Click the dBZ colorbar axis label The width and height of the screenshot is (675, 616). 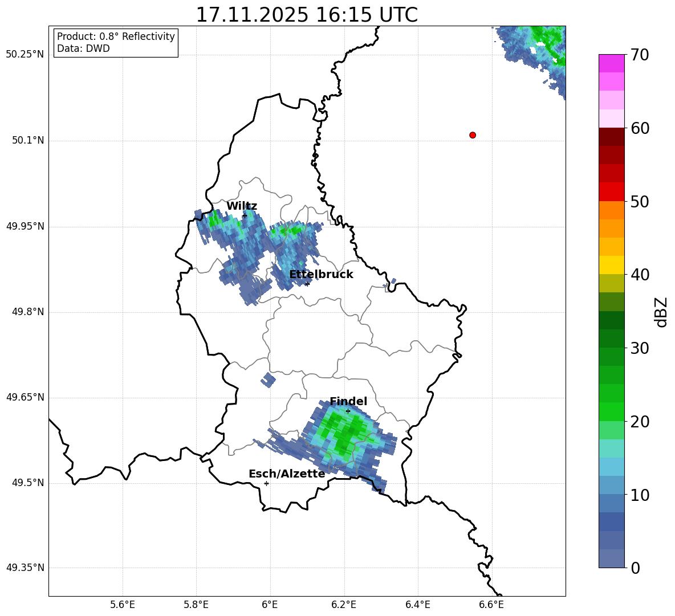click(661, 312)
